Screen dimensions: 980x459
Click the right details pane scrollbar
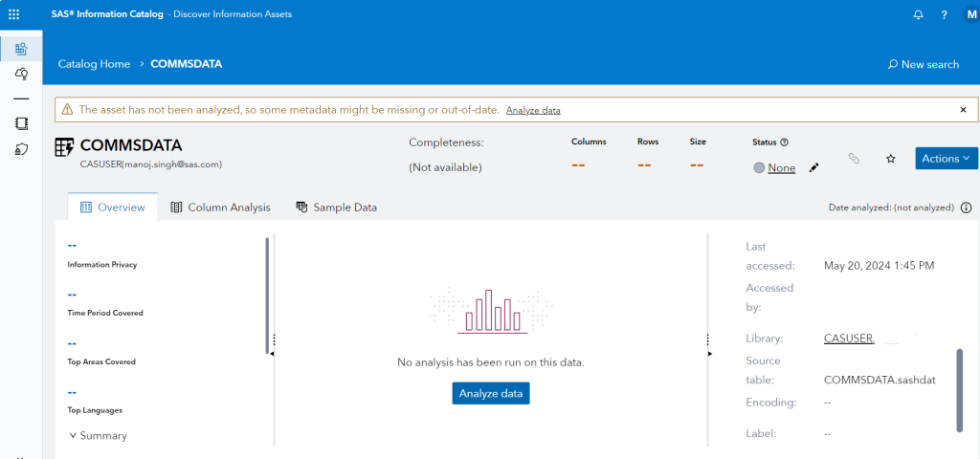pyautogui.click(x=960, y=390)
